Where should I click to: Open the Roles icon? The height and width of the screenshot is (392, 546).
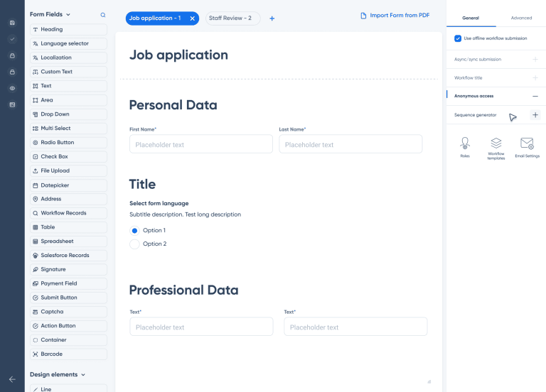465,145
